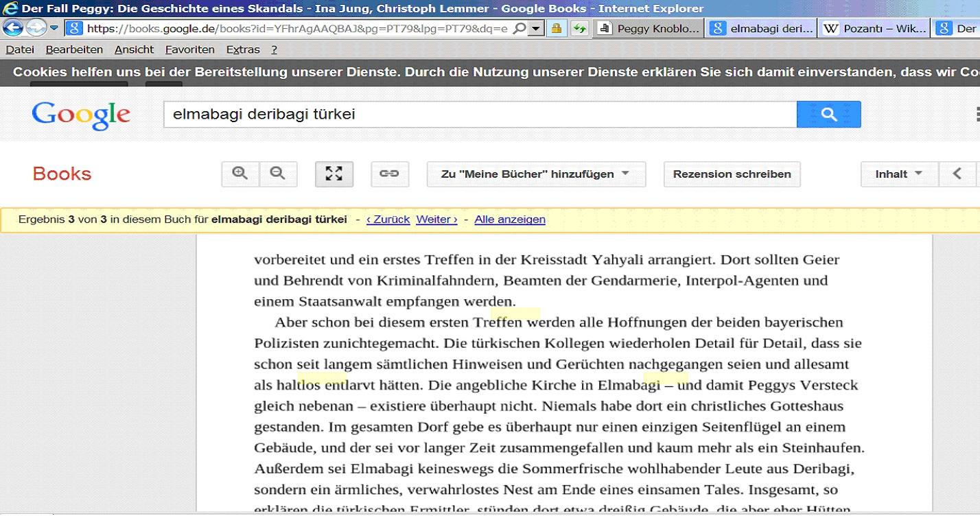Click the security lock icon in address bar

557,29
